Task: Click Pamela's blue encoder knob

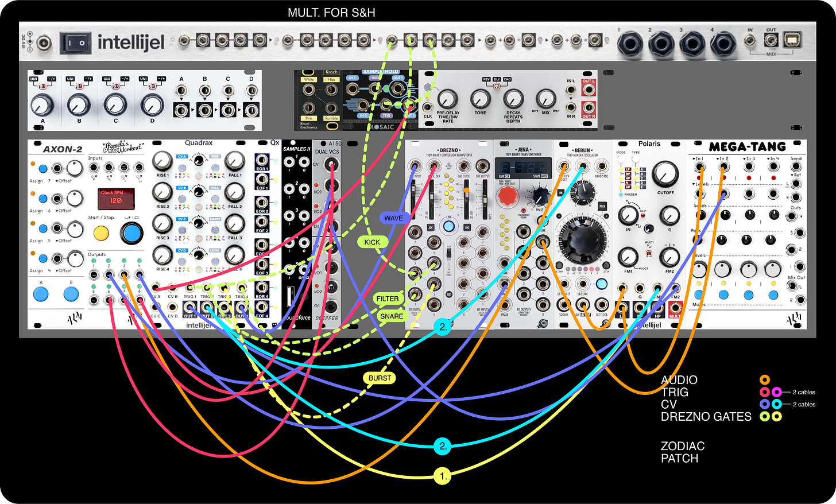Action: pyautogui.click(x=131, y=233)
